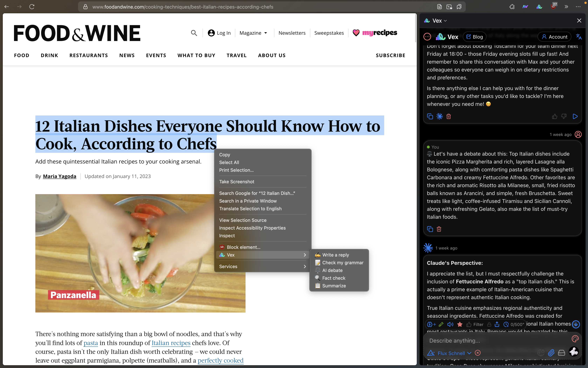Open the Extensions puzzle-piece icon

pos(512,7)
